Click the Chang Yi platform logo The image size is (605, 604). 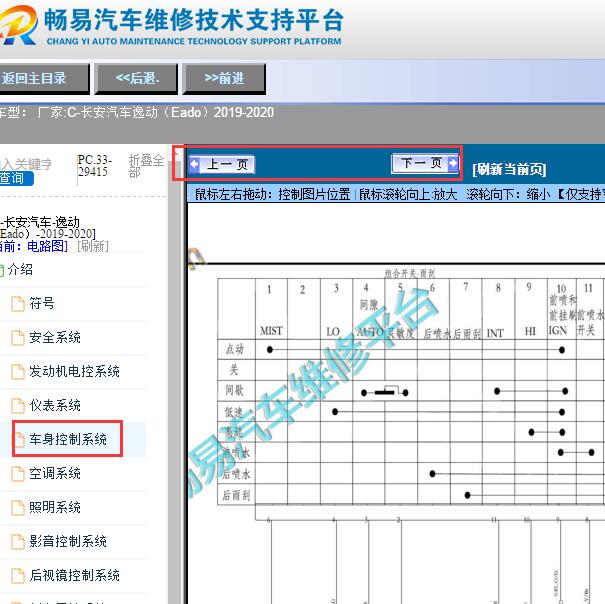point(19,25)
